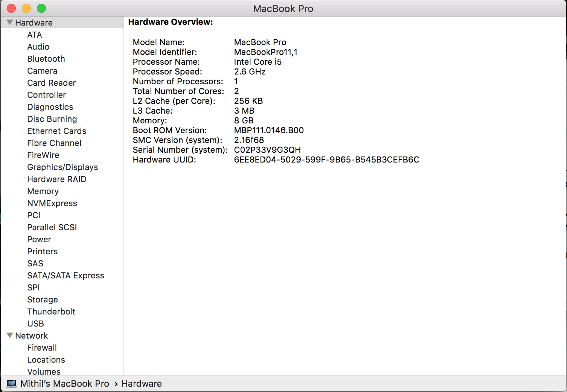Click the Processor Name label
The height and width of the screenshot is (392, 567).
[x=166, y=62]
